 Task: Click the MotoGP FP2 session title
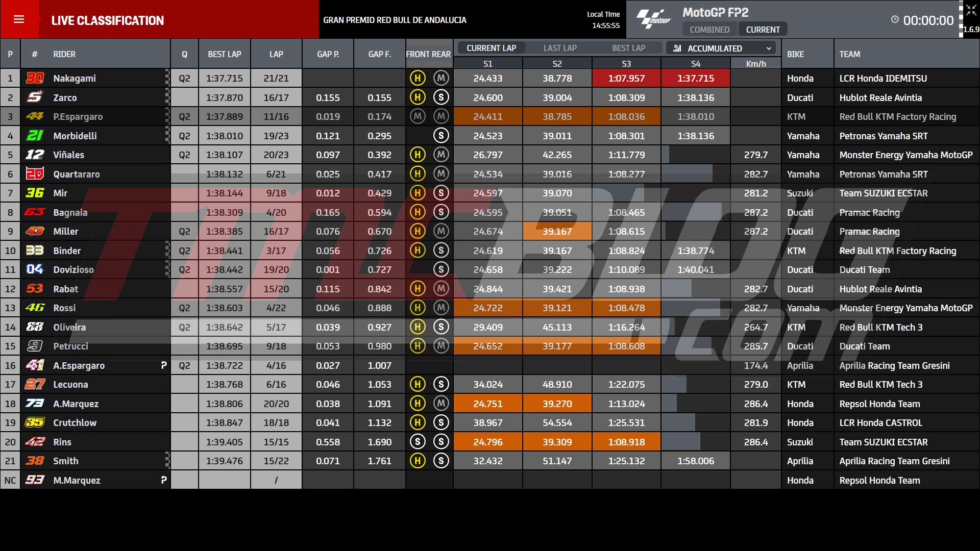[x=715, y=12]
